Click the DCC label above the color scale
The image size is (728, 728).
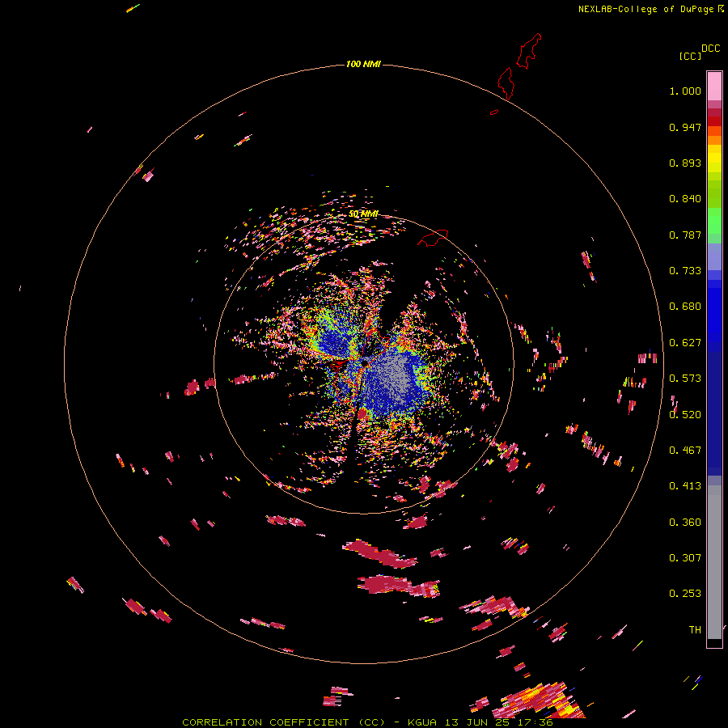[x=711, y=49]
